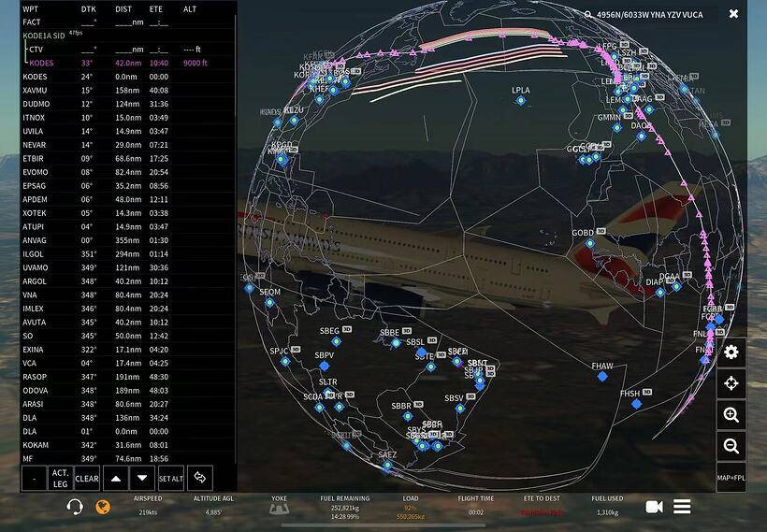
Task: Select the FACT departure row
Action: coord(127,22)
